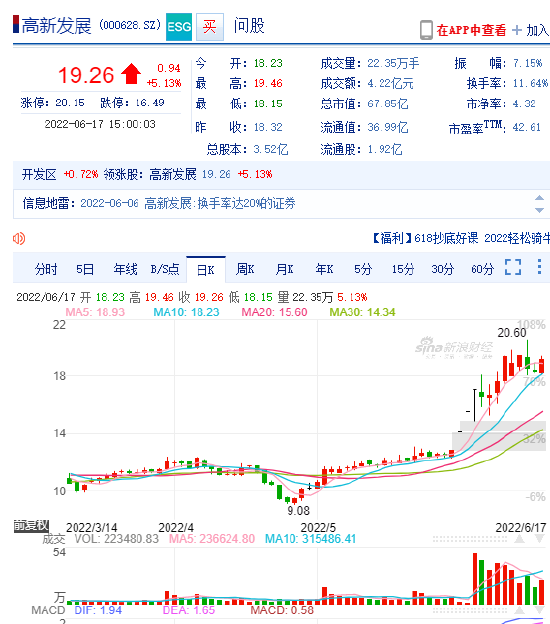Open chart fullscreen with expand icon
550x624 pixels.
pyautogui.click(x=513, y=267)
